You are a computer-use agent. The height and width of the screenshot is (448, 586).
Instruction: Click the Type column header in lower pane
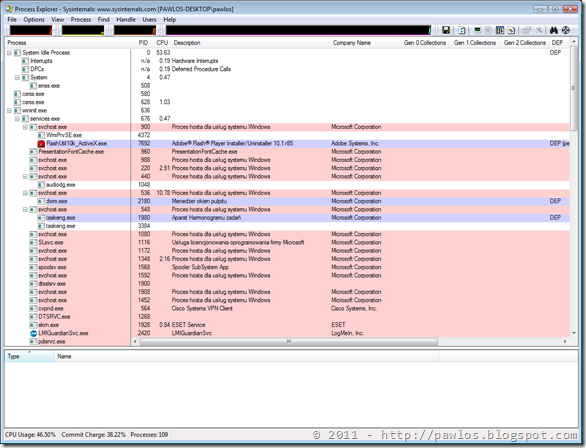coord(30,356)
